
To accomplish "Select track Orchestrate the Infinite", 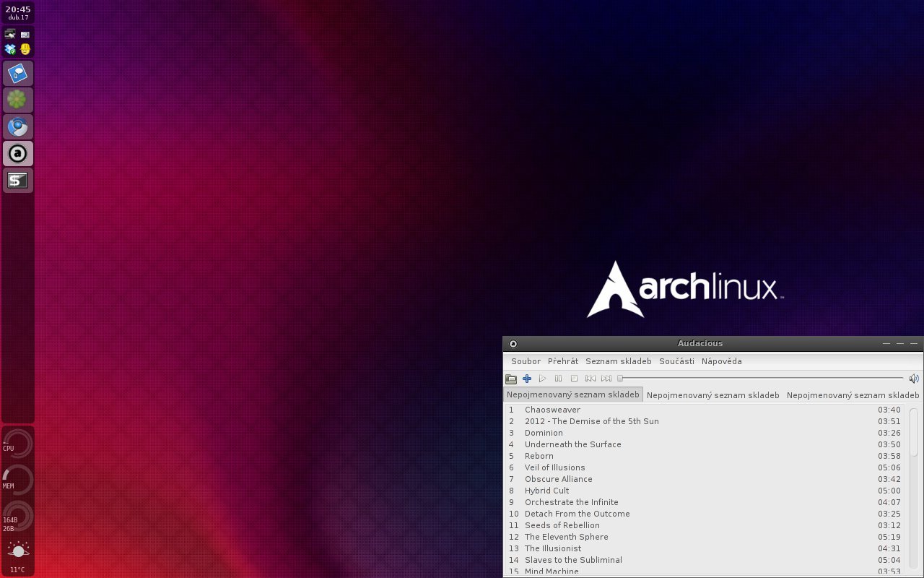I will pyautogui.click(x=705, y=502).
